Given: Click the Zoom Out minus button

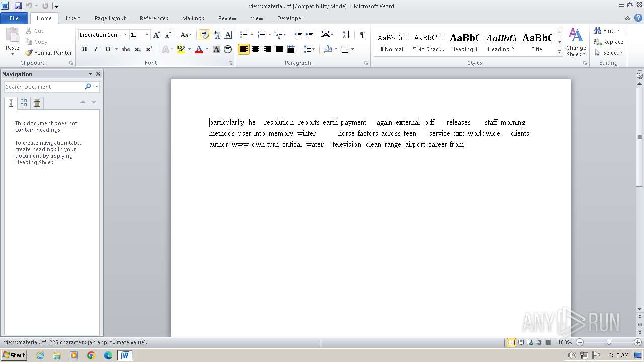Looking at the screenshot, I should (580, 342).
